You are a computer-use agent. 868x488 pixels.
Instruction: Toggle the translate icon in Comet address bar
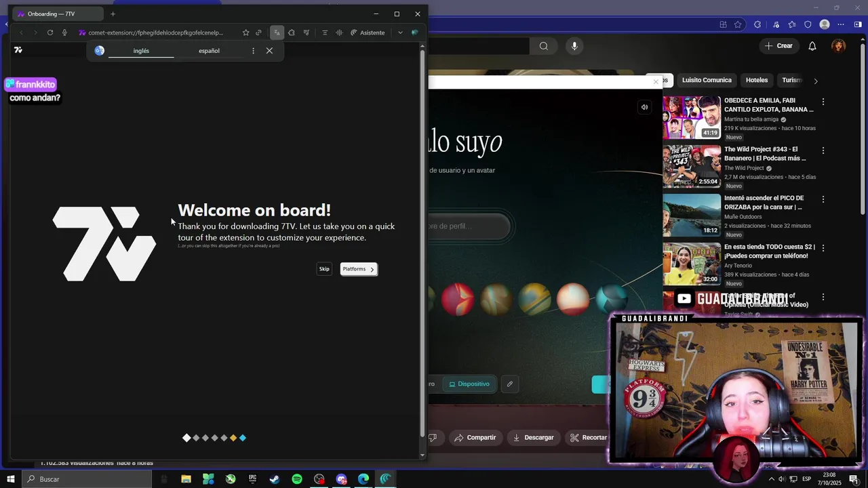[277, 33]
